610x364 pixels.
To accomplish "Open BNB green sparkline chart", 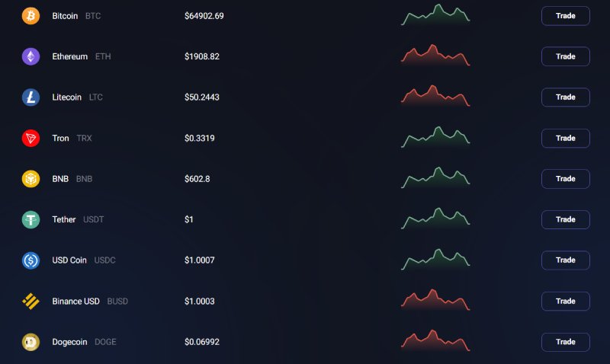I will point(435,177).
